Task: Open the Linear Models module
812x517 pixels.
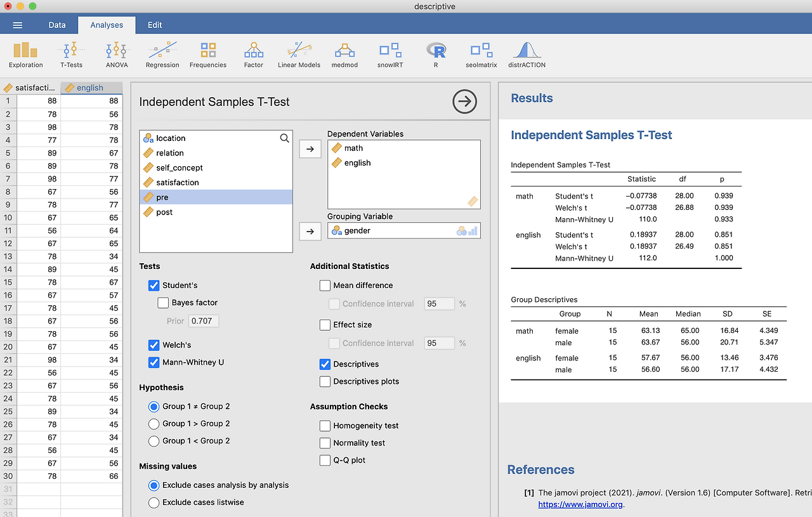Action: [299, 55]
